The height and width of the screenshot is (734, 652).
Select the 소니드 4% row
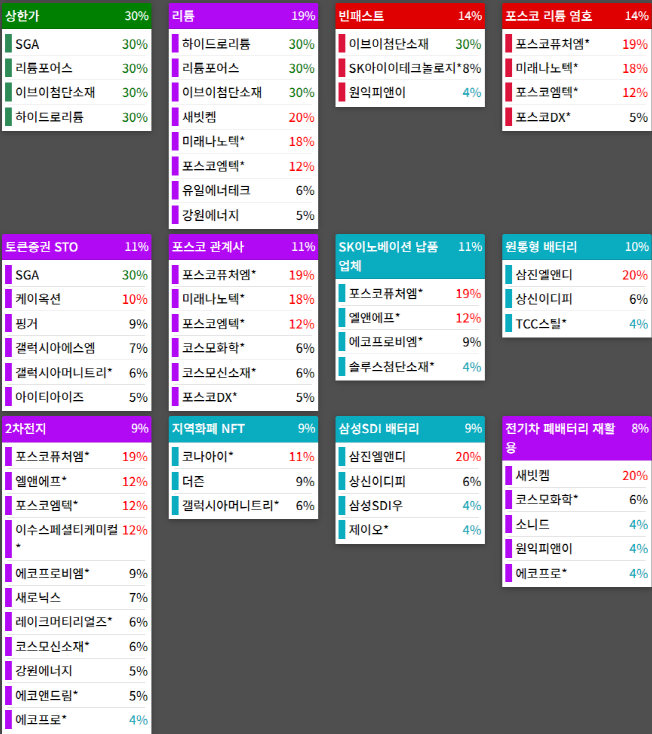(577, 524)
